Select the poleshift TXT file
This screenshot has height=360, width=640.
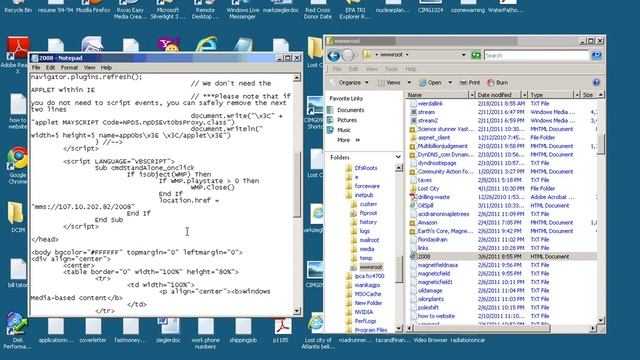coord(502,307)
